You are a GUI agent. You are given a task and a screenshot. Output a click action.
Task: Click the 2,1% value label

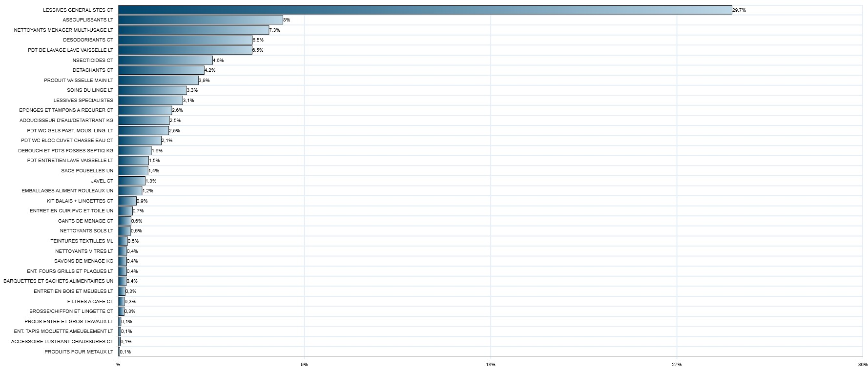point(167,141)
